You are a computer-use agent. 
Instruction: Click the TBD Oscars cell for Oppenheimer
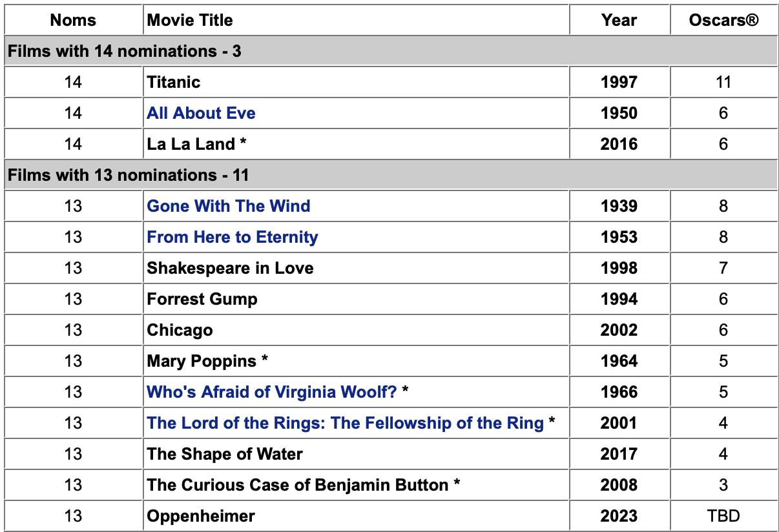click(x=723, y=516)
